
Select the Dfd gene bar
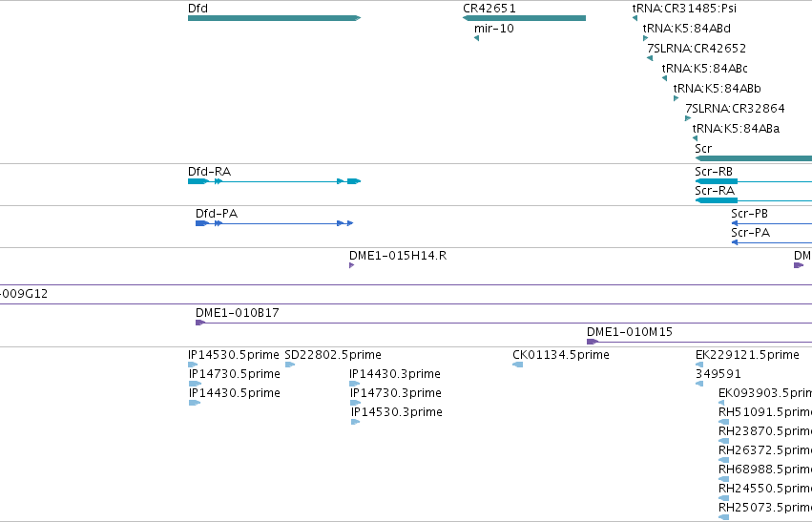pyautogui.click(x=274, y=18)
